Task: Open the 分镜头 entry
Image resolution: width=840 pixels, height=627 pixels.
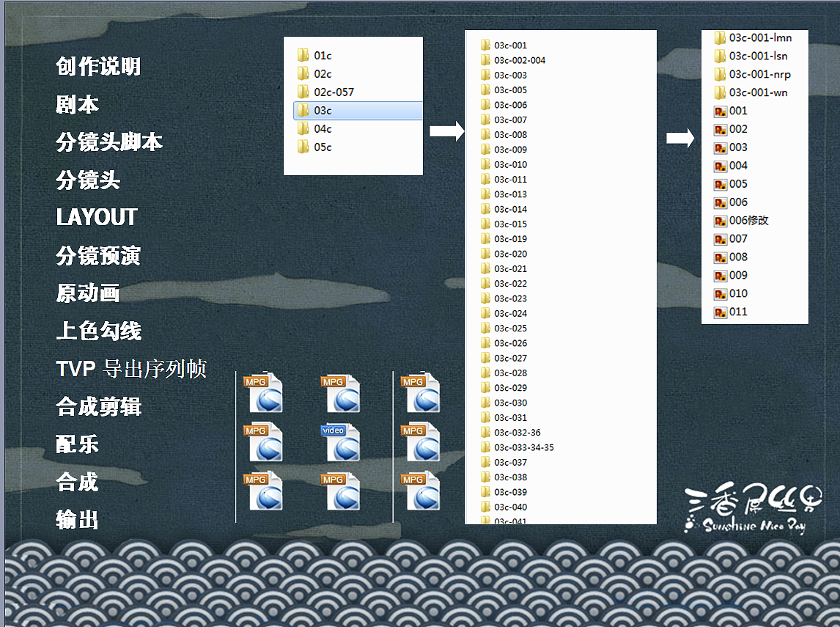Action: click(x=88, y=180)
